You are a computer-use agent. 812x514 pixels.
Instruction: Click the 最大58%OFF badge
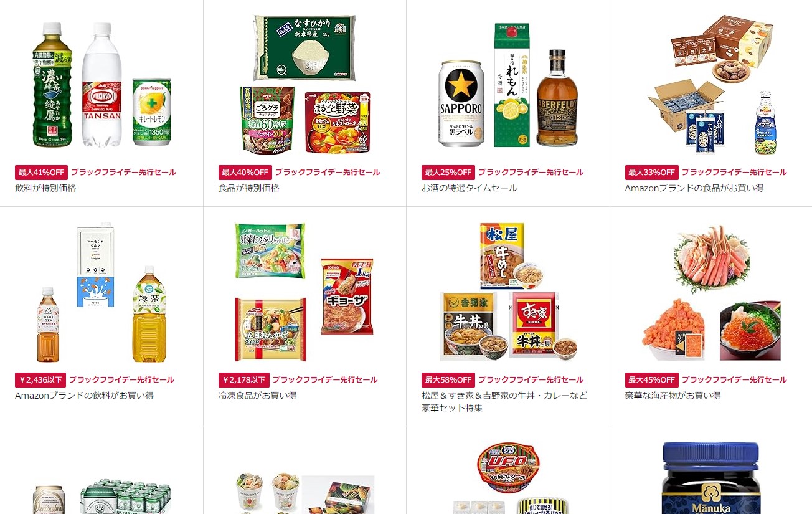coord(448,380)
